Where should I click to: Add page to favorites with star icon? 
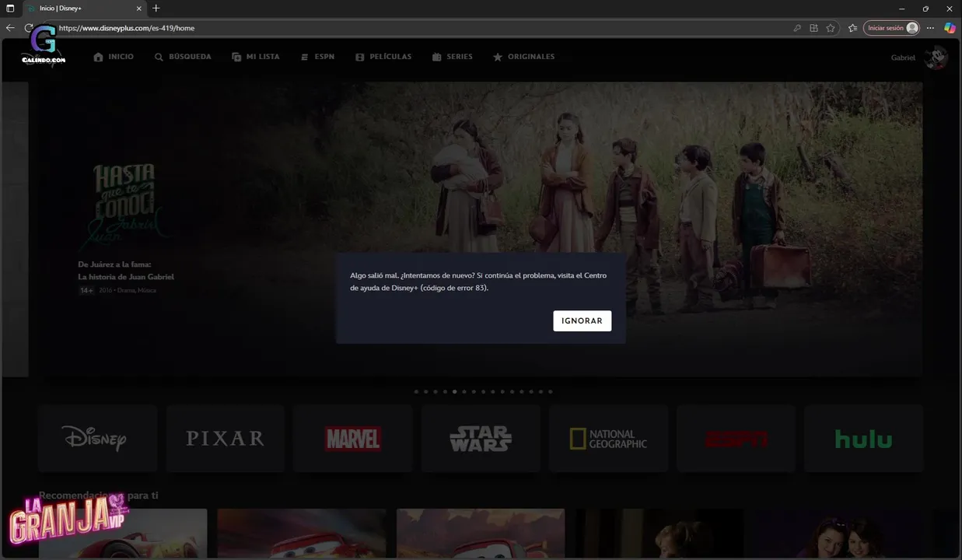[x=831, y=28]
